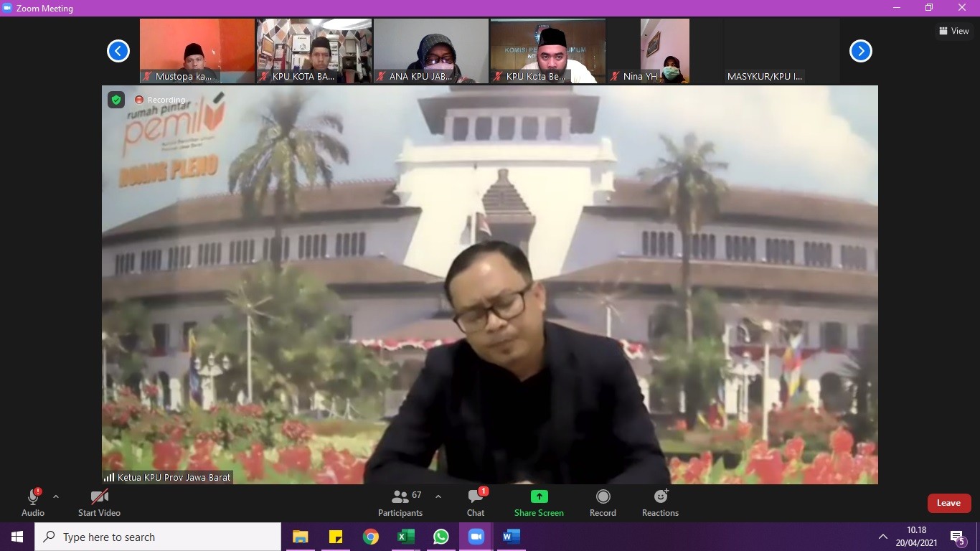Open WhatsApp from the taskbar
Viewport: 980px width, 551px height.
pyautogui.click(x=441, y=537)
